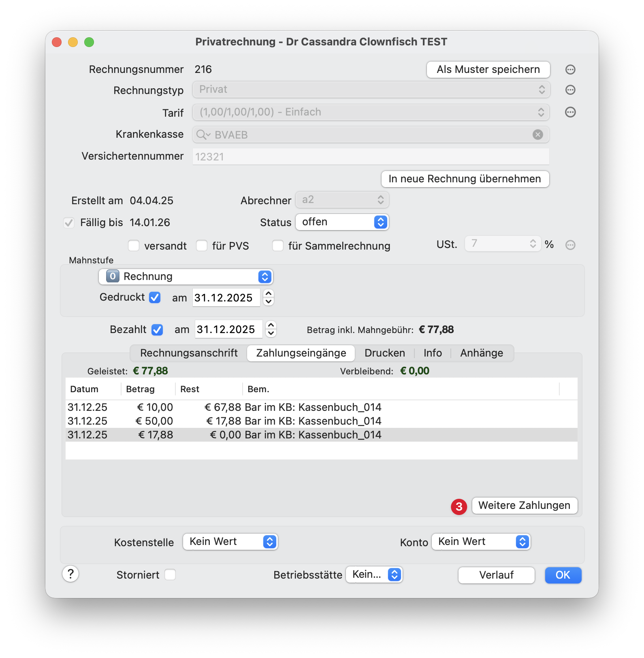
Task: Select the Zahlungseingänge tab
Action: point(301,353)
